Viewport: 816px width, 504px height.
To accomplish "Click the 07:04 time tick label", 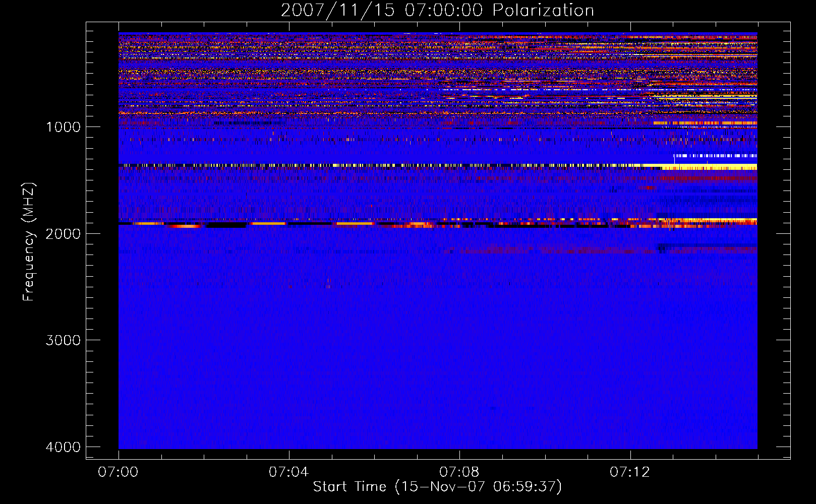I will coord(288,472).
